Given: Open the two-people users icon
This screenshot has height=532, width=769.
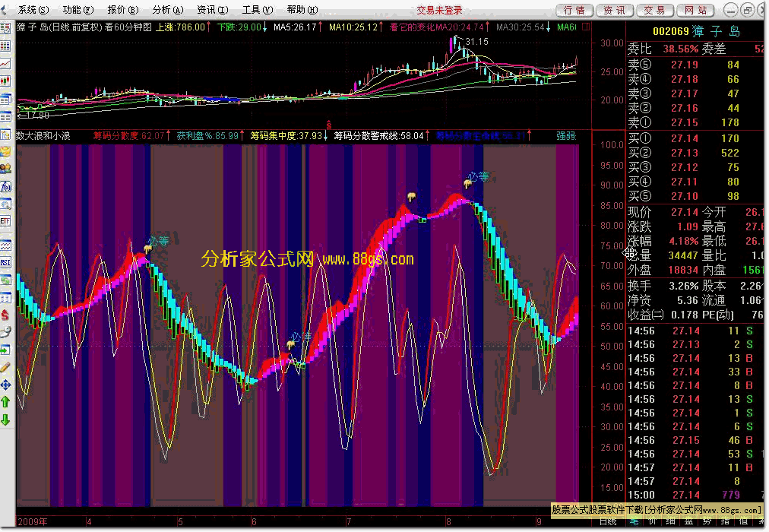Looking at the screenshot, I should (5, 169).
